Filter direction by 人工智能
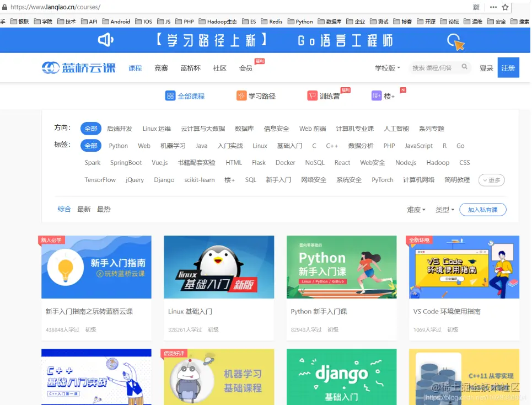 396,129
